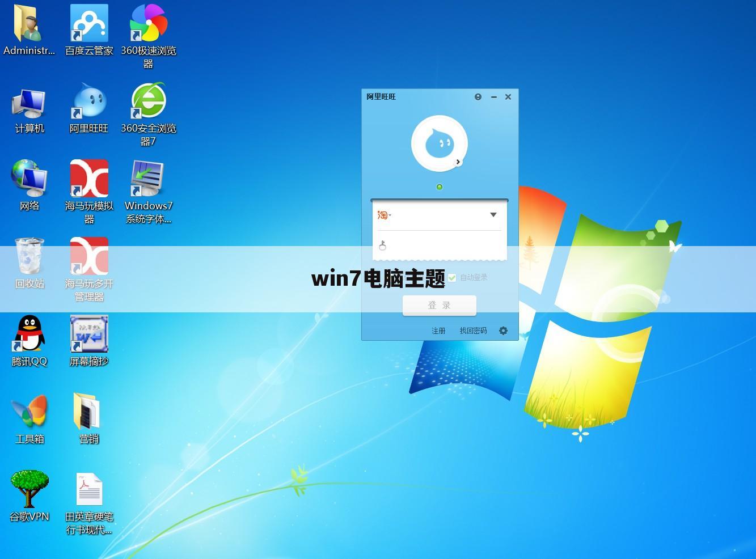Focus the account name input field
The height and width of the screenshot is (559, 756).
(440, 215)
